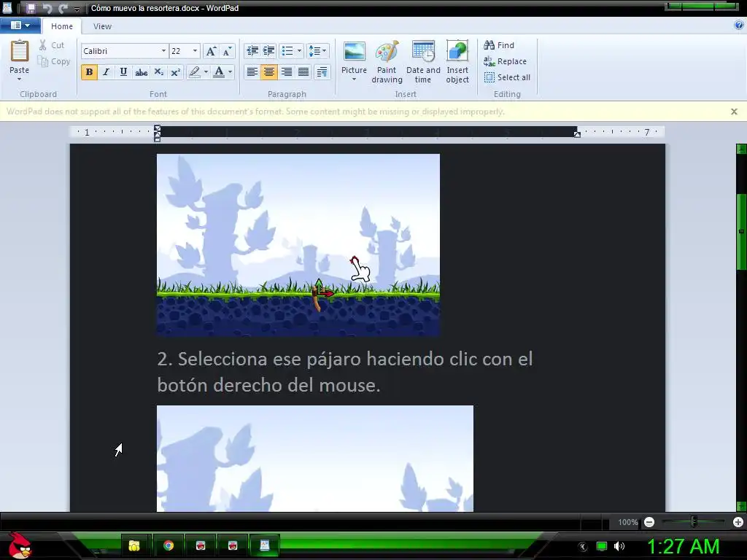
Task: Open the folder icon in taskbar
Action: (134, 545)
